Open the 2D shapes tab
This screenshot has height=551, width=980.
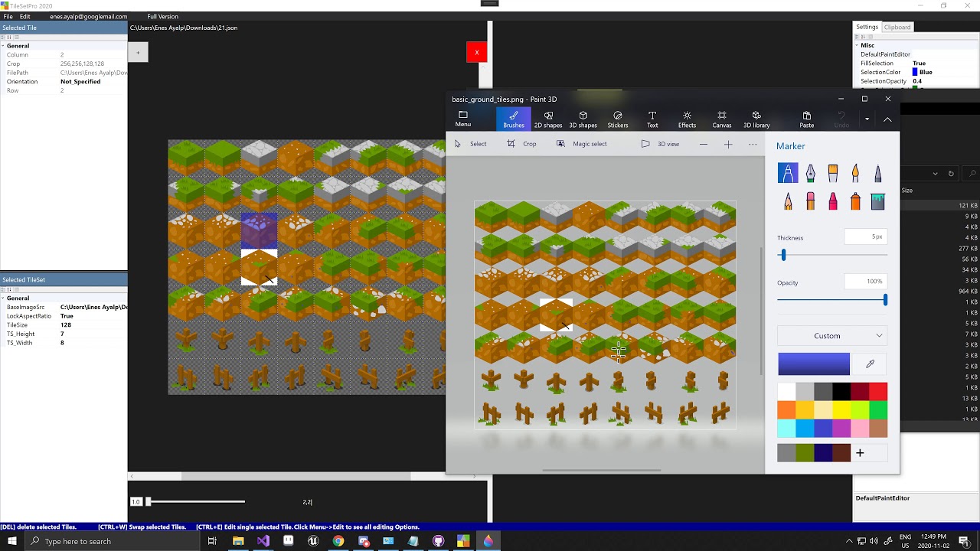coord(548,119)
